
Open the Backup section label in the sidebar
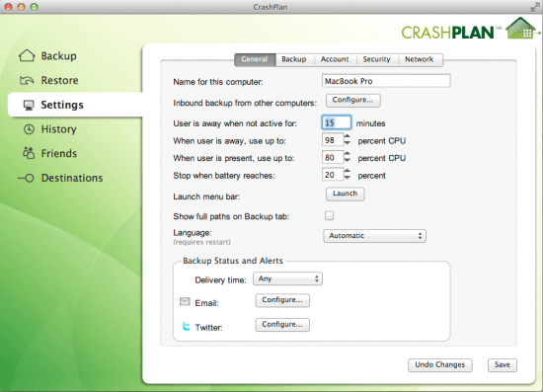(x=59, y=56)
